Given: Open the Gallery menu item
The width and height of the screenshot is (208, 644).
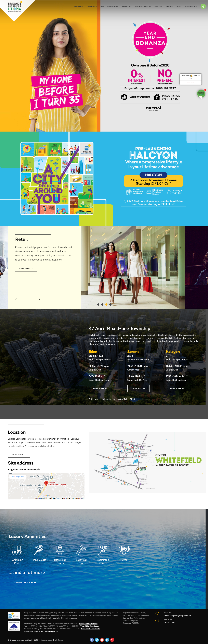Looking at the screenshot, I should 158,6.
